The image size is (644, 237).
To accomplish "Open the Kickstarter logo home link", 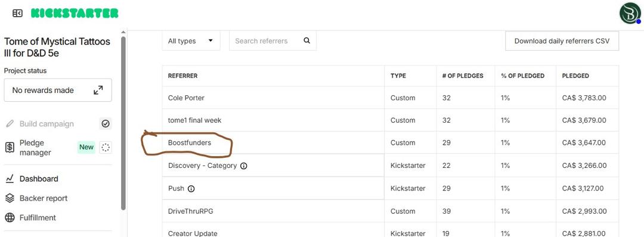I will pyautogui.click(x=75, y=14).
